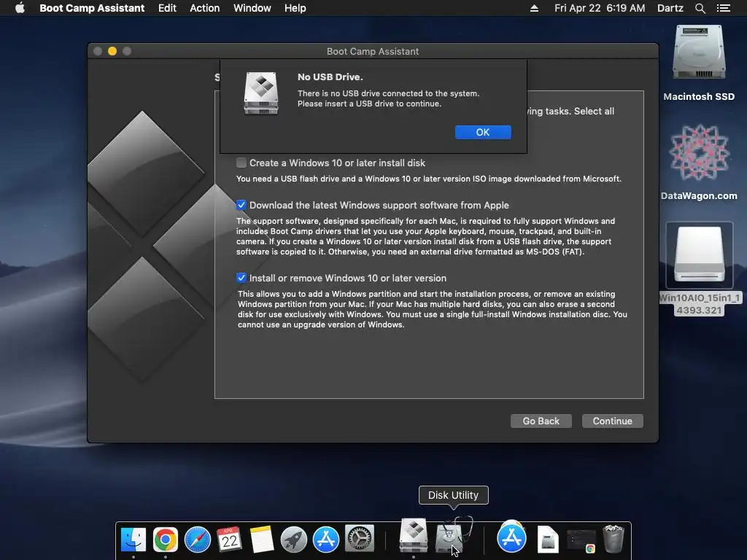Open the Dartz user menu

[x=670, y=8]
